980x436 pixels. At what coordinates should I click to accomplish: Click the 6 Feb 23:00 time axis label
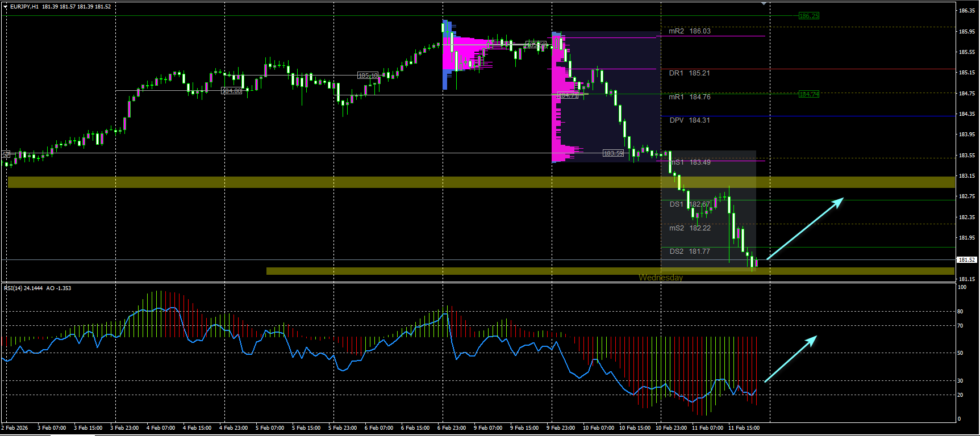pyautogui.click(x=452, y=428)
